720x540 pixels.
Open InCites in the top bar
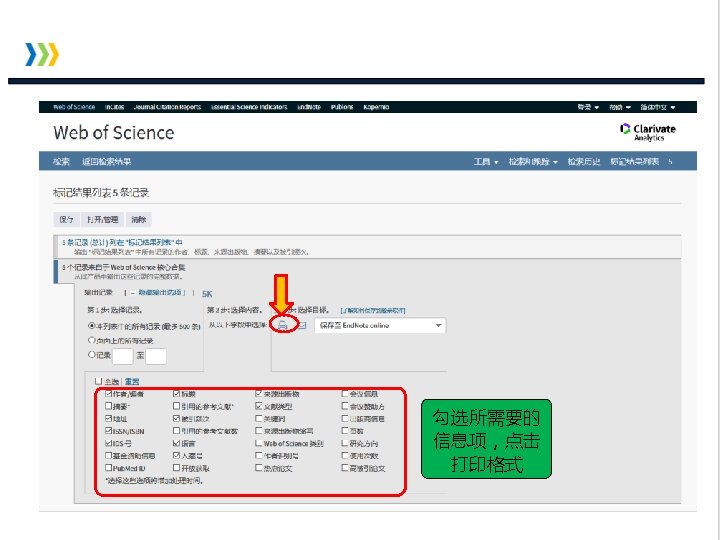click(114, 107)
